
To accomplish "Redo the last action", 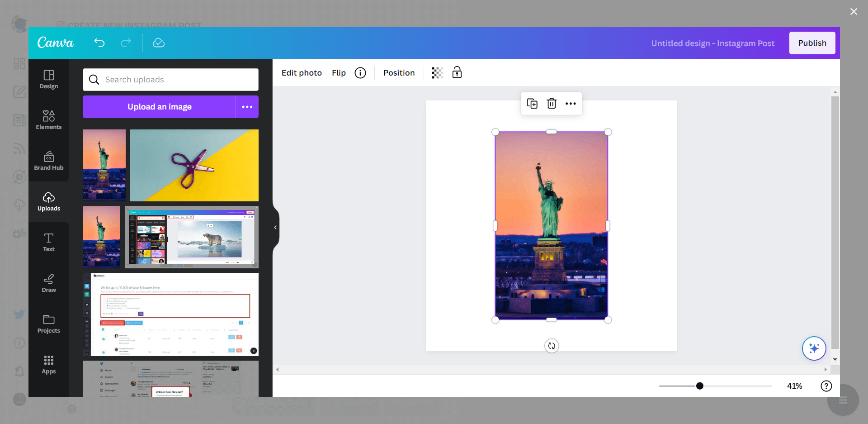I will pyautogui.click(x=126, y=43).
